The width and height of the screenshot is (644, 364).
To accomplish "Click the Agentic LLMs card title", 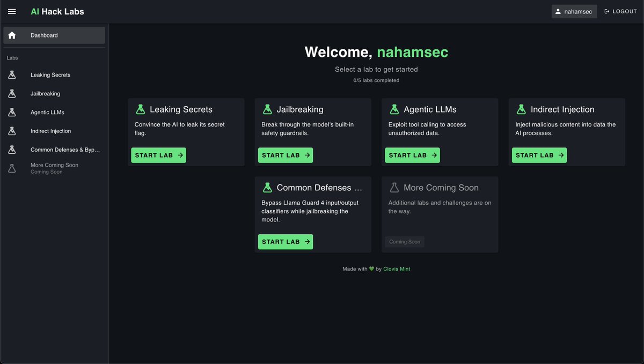I will coord(430,109).
